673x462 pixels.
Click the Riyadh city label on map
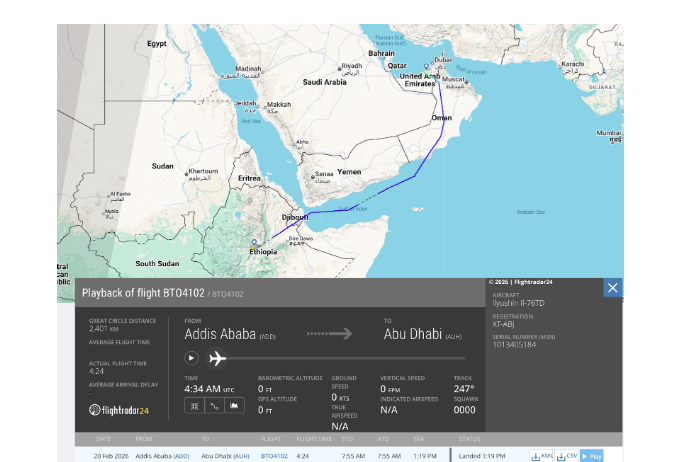tap(352, 66)
